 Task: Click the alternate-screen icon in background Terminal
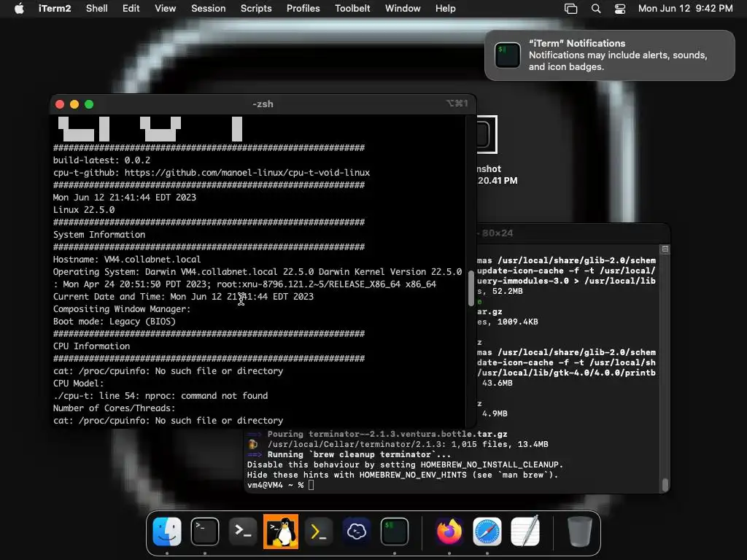point(665,249)
